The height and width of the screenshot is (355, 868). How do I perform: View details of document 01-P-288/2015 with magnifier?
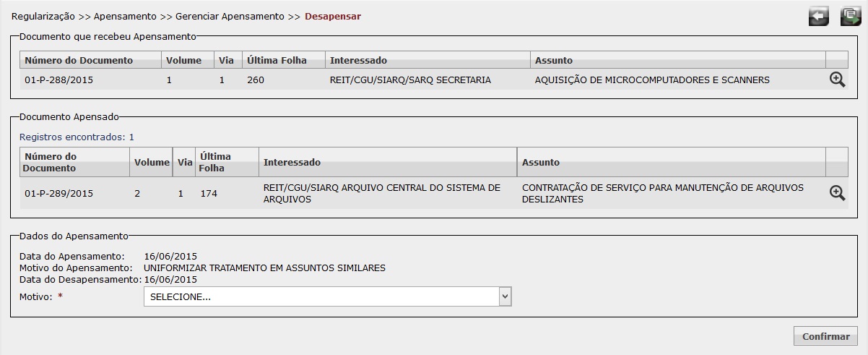pyautogui.click(x=837, y=80)
